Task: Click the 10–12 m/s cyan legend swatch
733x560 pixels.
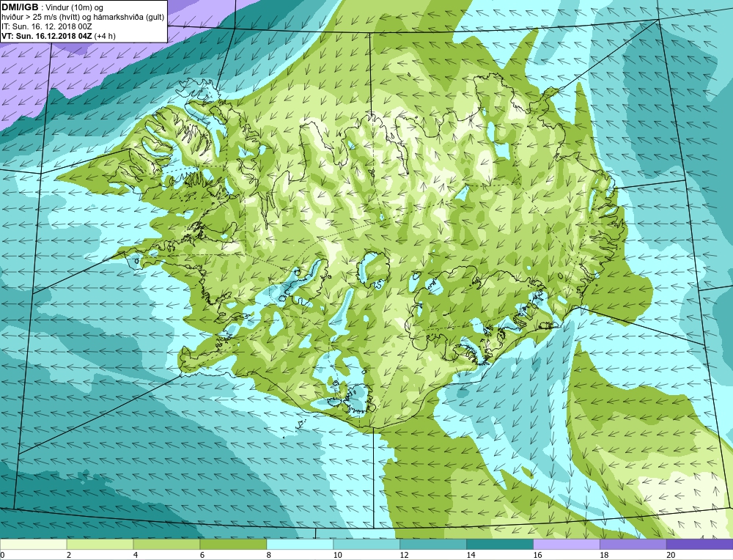Action: (366, 545)
